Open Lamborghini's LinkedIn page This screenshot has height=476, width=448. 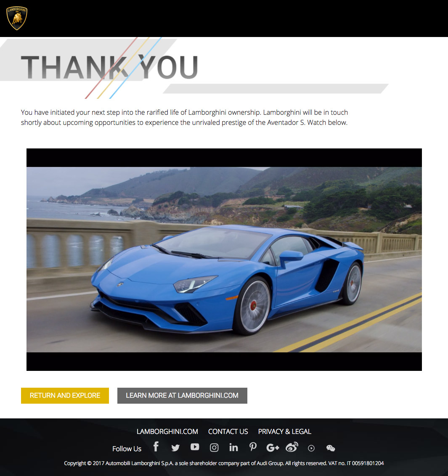(x=233, y=447)
